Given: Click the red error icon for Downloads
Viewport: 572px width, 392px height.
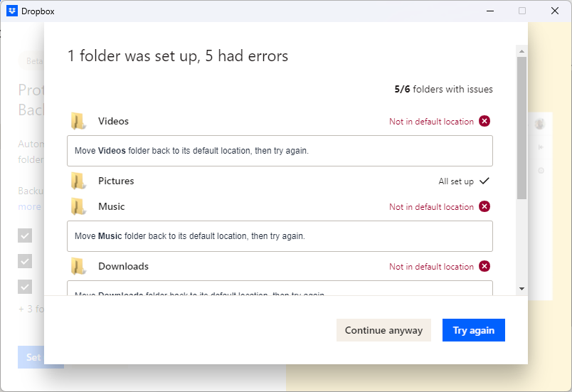Looking at the screenshot, I should click(484, 266).
